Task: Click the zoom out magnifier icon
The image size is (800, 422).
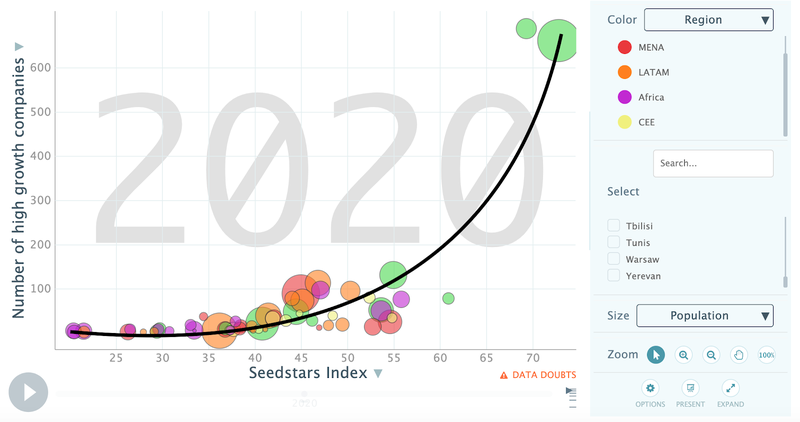Action: (712, 355)
